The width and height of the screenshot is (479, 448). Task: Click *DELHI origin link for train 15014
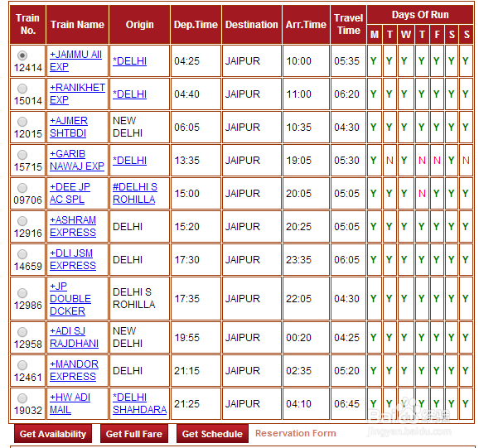129,94
